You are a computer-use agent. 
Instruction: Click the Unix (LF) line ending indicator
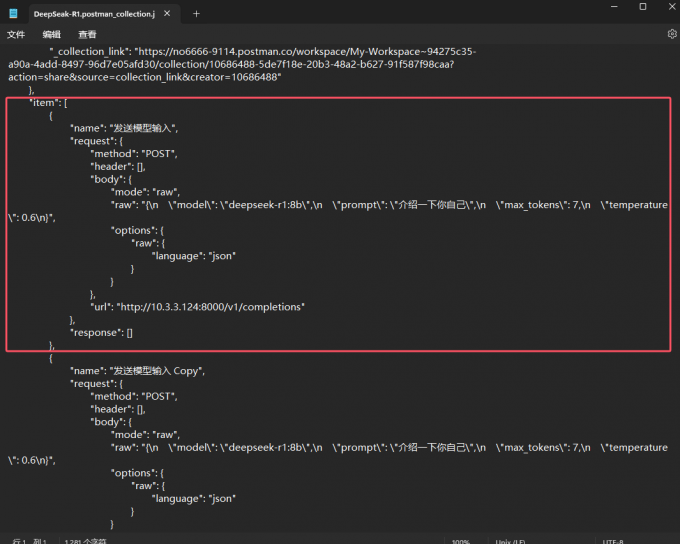click(510, 541)
